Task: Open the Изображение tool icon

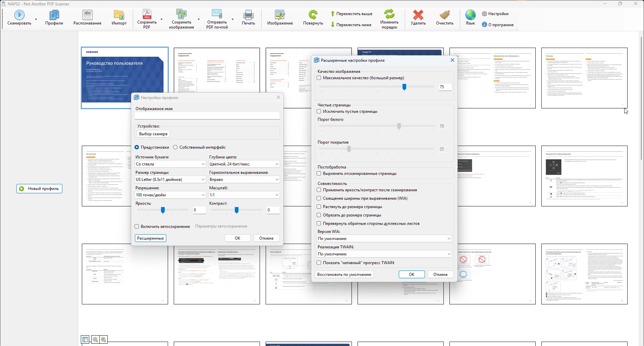Action: pyautogui.click(x=280, y=15)
